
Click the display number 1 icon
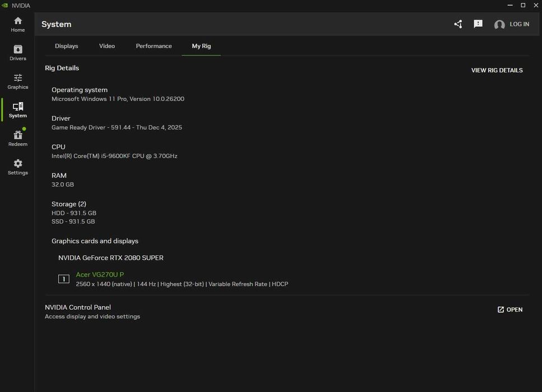(64, 279)
